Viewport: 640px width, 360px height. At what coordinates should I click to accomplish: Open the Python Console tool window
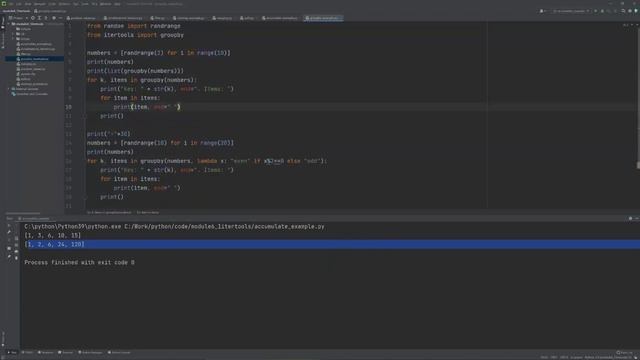(119, 352)
